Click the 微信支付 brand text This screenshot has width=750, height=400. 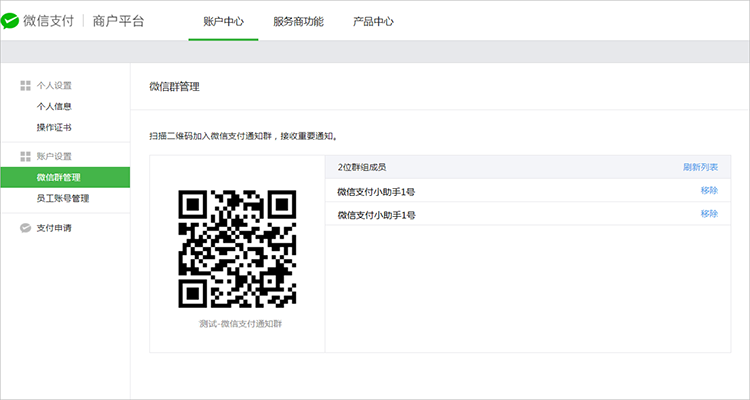[x=48, y=21]
